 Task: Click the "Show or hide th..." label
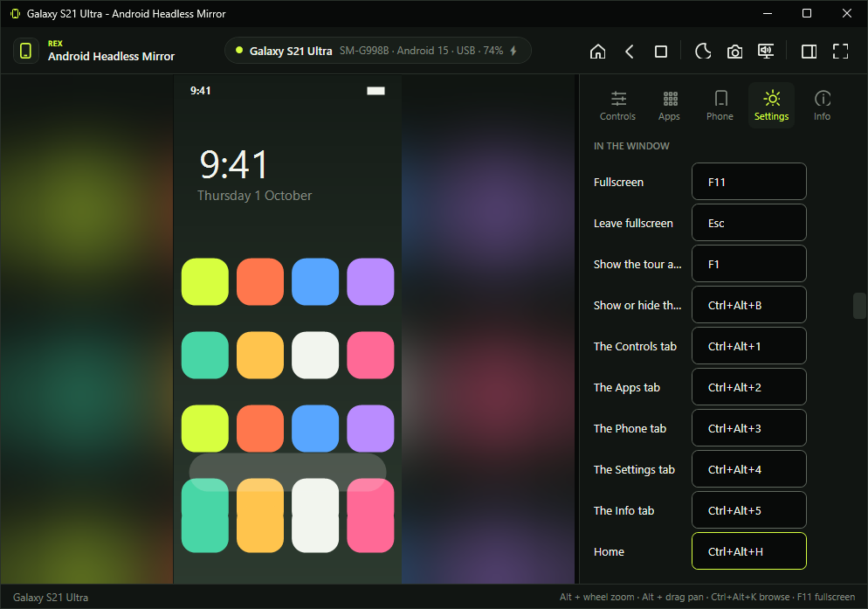click(x=637, y=305)
